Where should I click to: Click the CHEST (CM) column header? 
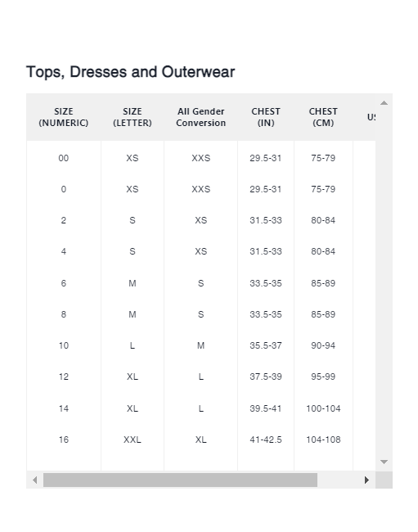(323, 117)
